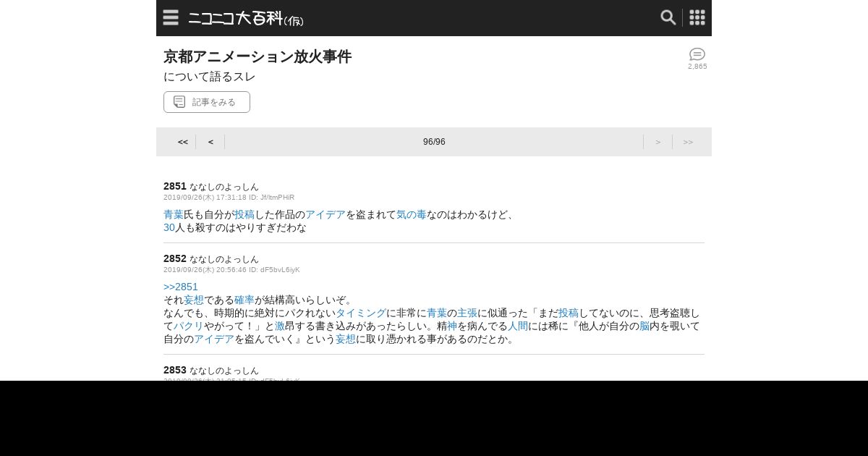
Task: Go to first page with << button
Action: (183, 142)
